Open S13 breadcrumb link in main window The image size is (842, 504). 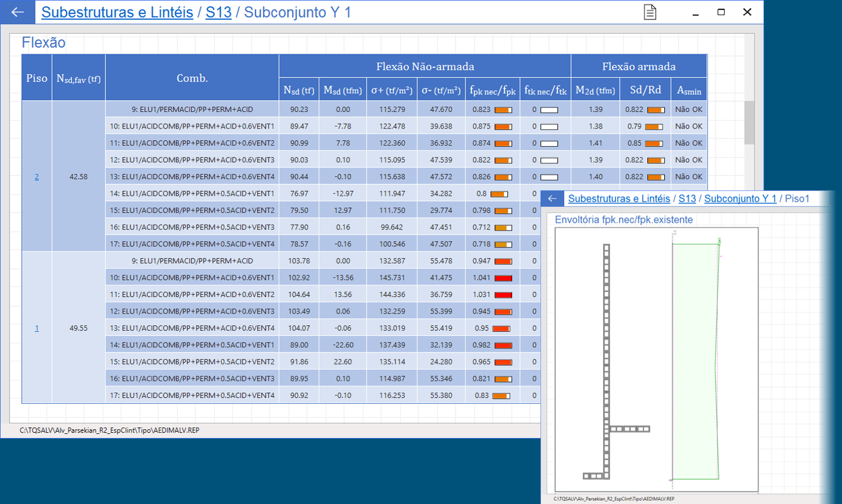pyautogui.click(x=218, y=12)
